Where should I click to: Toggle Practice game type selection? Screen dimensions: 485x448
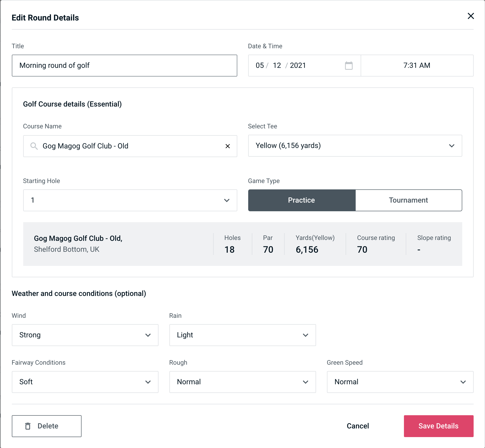point(301,200)
